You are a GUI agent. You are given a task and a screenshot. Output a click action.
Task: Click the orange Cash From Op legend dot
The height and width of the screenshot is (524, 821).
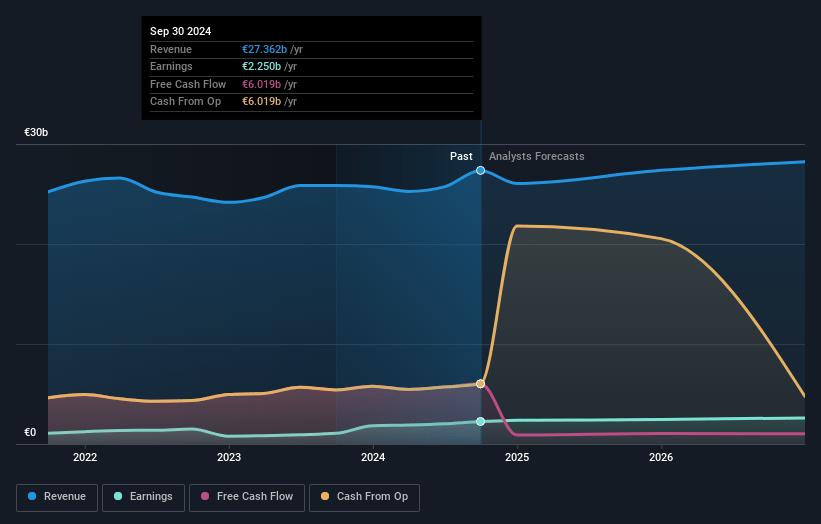325,496
